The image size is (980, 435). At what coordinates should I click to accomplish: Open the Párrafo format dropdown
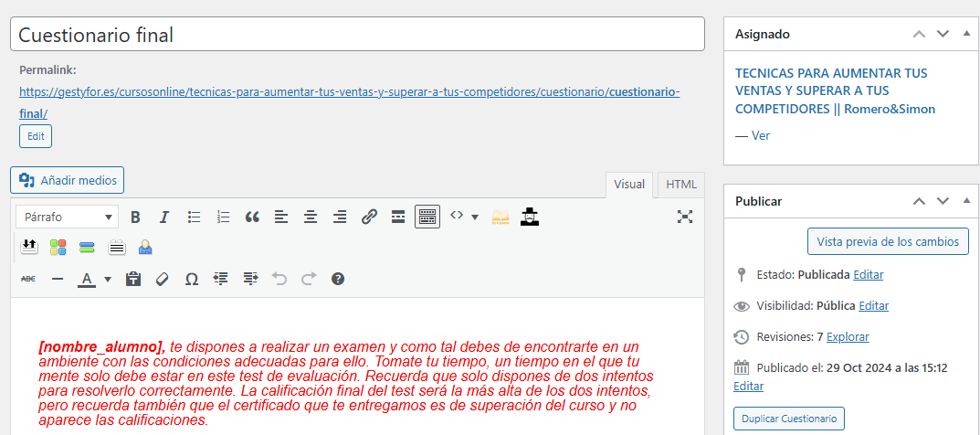click(68, 217)
